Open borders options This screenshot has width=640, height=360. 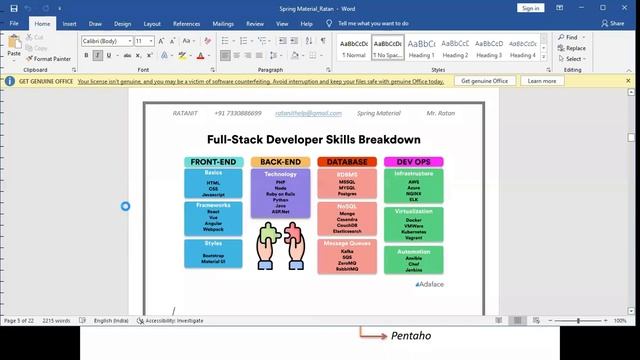pos(313,55)
